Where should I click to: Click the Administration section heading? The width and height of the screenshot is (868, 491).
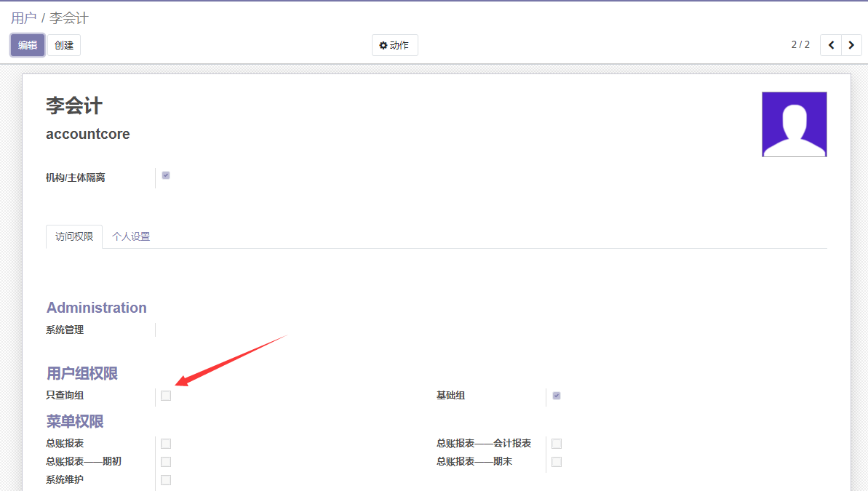click(97, 308)
